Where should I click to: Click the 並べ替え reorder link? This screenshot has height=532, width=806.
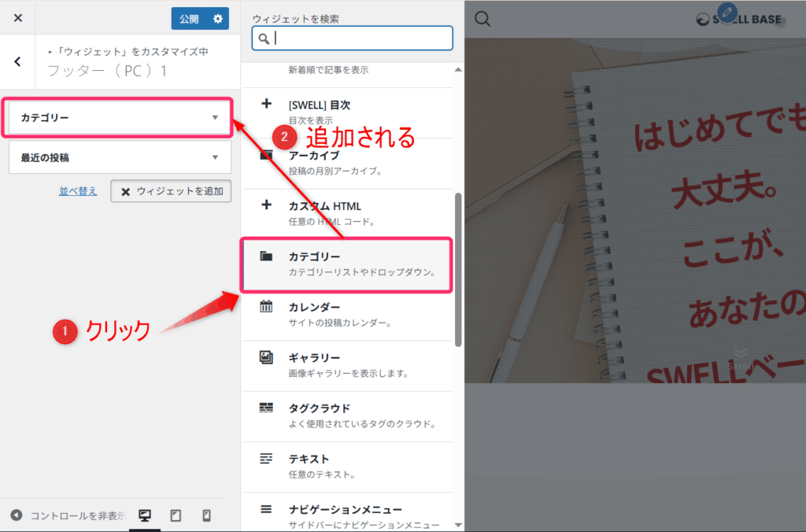pos(78,191)
